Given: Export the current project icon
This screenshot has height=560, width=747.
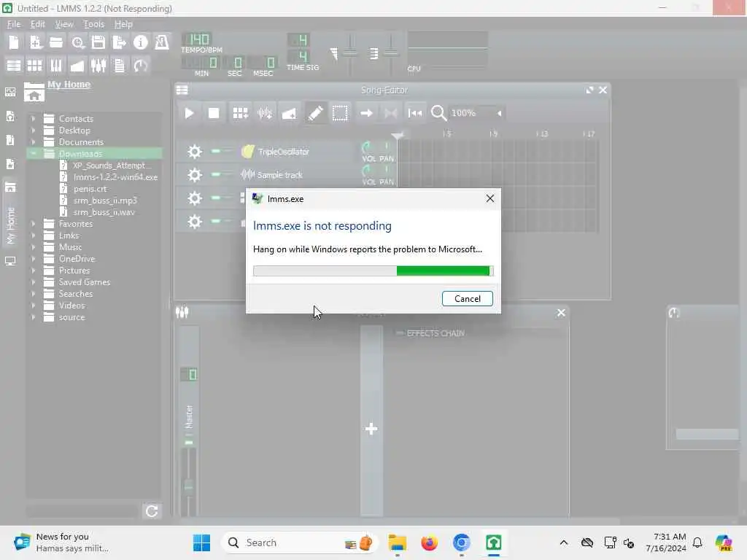Looking at the screenshot, I should point(119,42).
